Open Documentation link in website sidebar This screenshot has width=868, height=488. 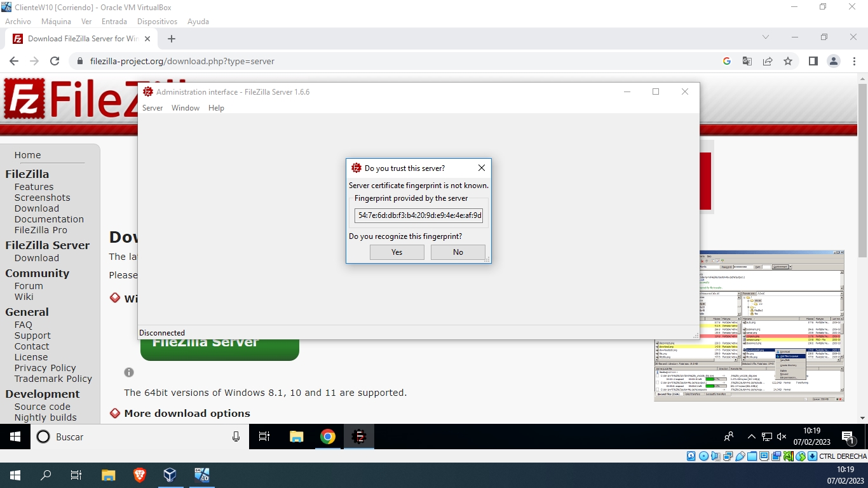click(x=49, y=219)
